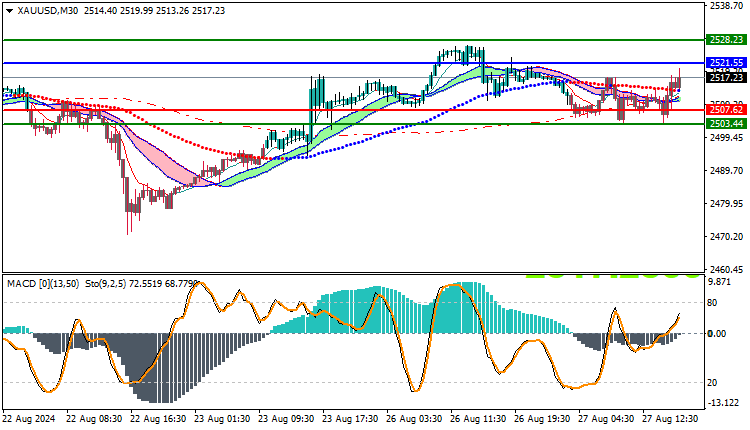Screen dimensions: 750x430
Task: Select the 2460.45 axis value
Action: (727, 269)
